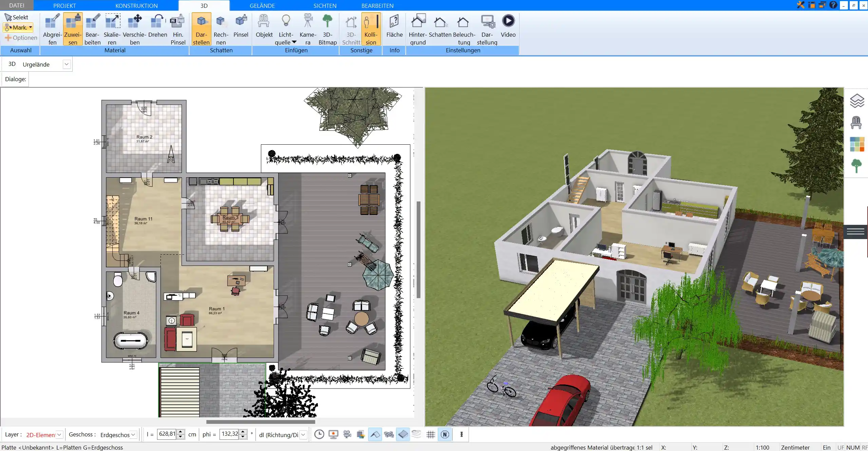
Task: Toggle the Darstellen shadow display button
Action: 201,29
